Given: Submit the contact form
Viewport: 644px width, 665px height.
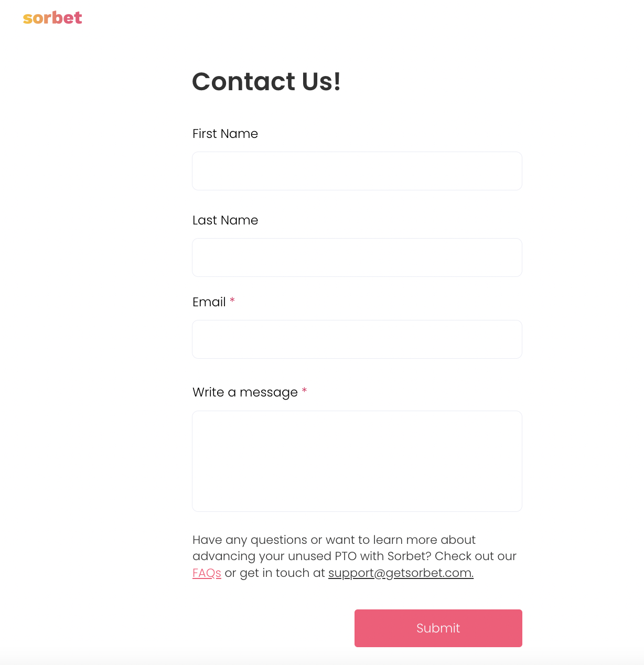Looking at the screenshot, I should click(438, 628).
